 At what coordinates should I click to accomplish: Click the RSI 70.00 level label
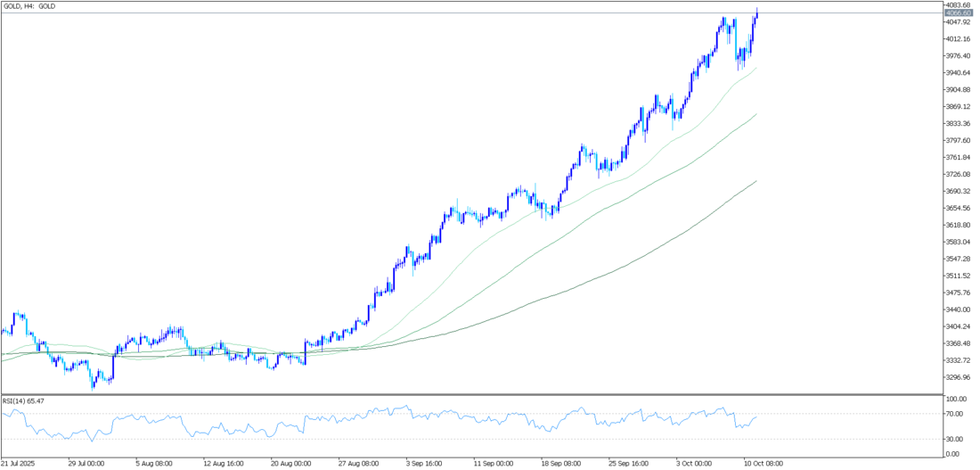[x=955, y=414]
